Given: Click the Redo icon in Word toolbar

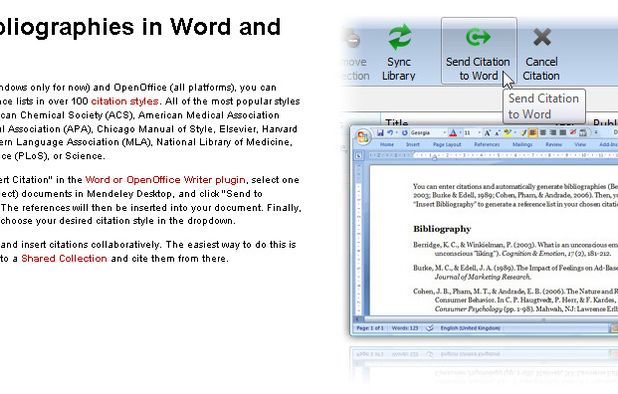Looking at the screenshot, I should pyautogui.click(x=405, y=133).
